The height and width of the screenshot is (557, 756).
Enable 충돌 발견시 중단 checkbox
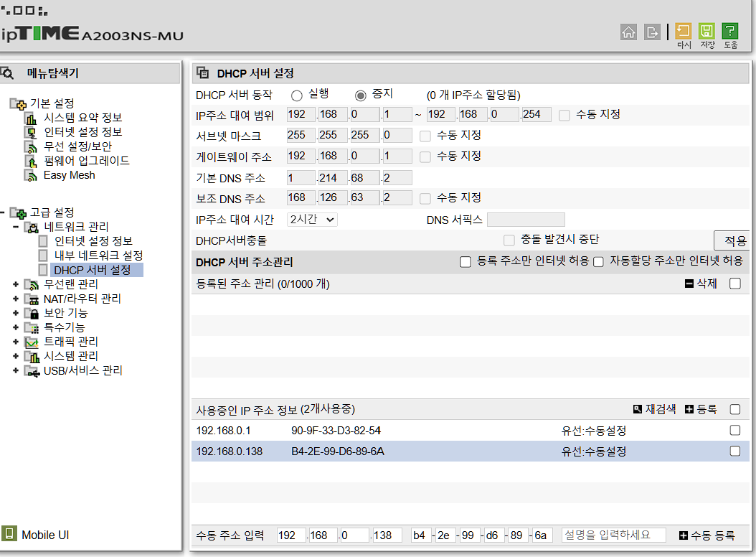click(x=509, y=240)
